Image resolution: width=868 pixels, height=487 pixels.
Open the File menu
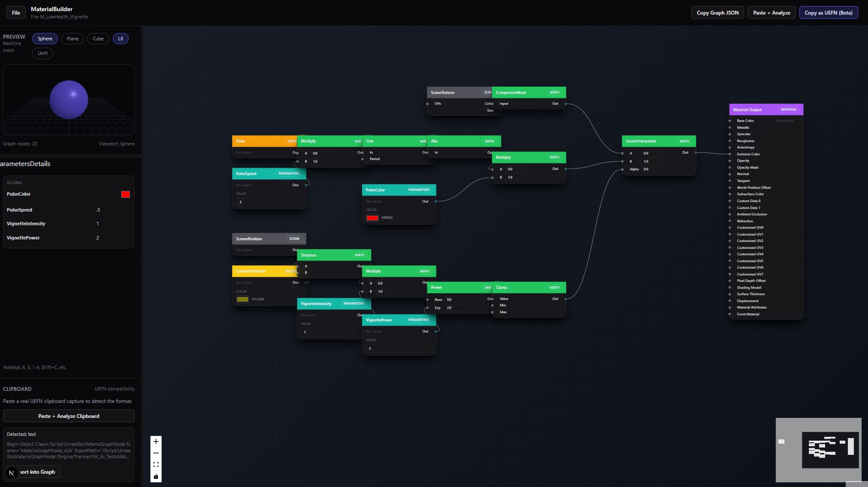point(16,12)
